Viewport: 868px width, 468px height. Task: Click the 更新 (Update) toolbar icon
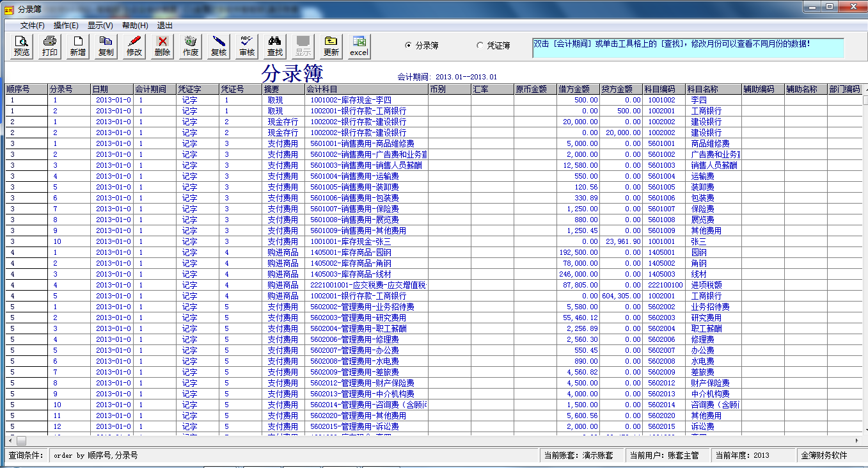(330, 45)
